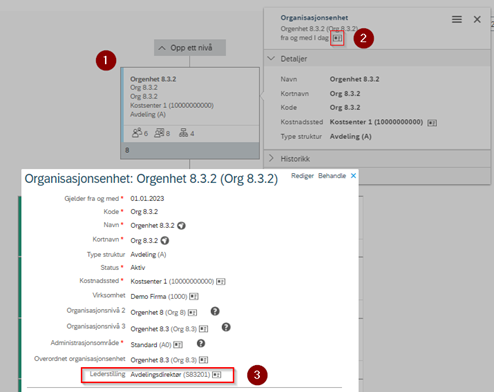Open Overordnet organisasjonsenhet card icon

coord(203,360)
